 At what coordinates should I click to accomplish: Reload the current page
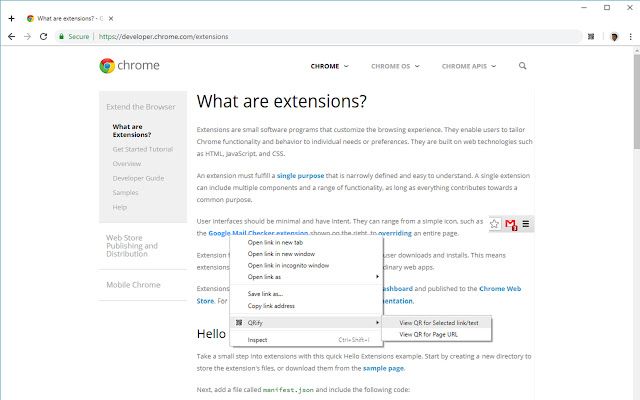(43, 36)
